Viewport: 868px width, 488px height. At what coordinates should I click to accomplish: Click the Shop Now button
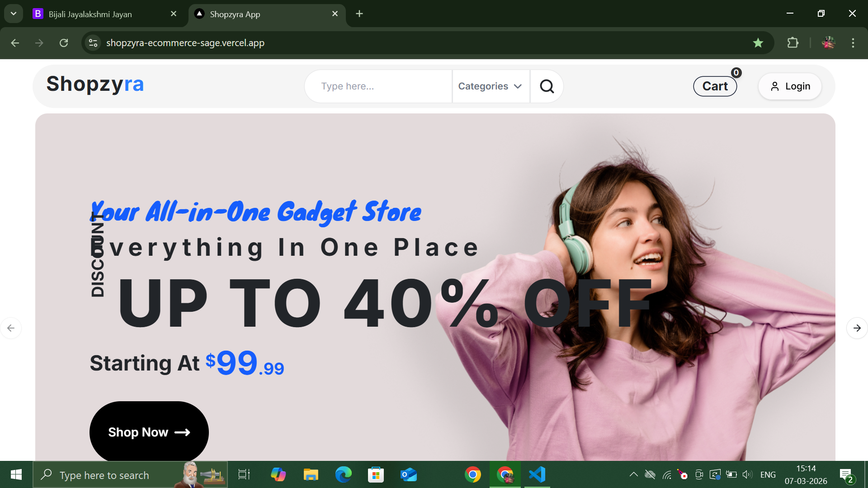tap(149, 432)
